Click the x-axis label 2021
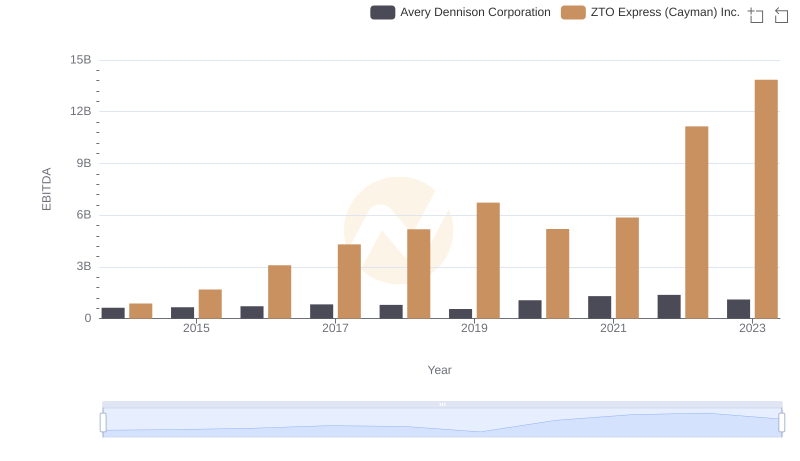This screenshot has width=800, height=461. pyautogui.click(x=613, y=328)
